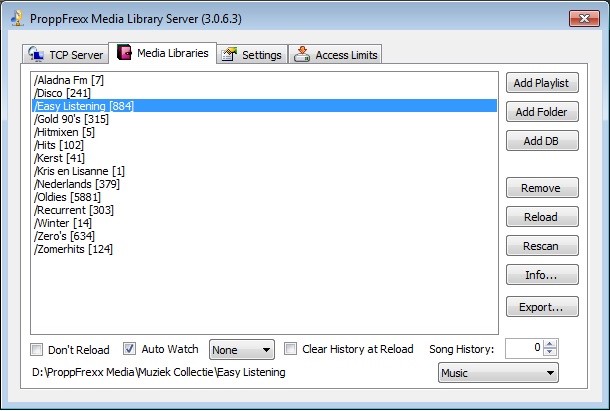Click the Export... button

(x=542, y=307)
